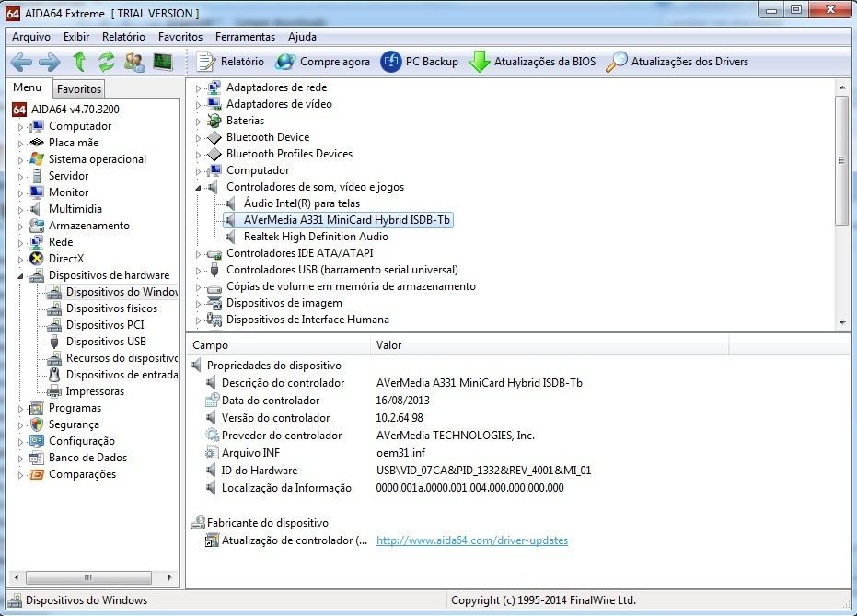The image size is (857, 616).
Task: Expand the Sistema operacional node
Action: [x=20, y=160]
